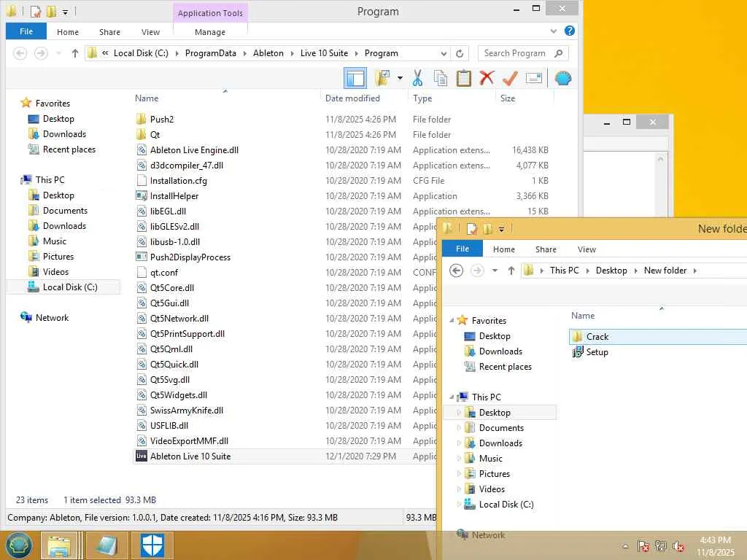Show hidden tray icons arrow
The width and height of the screenshot is (747, 560).
click(625, 546)
